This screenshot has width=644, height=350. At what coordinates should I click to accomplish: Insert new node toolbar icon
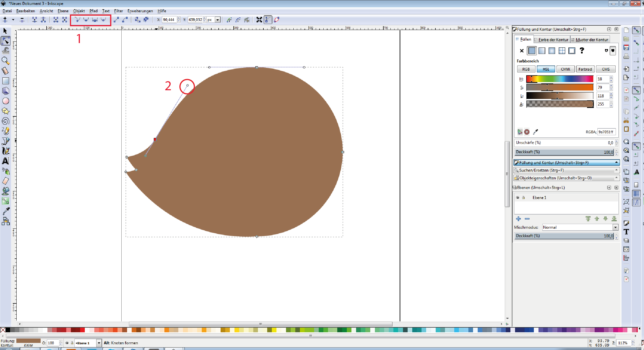coord(5,20)
